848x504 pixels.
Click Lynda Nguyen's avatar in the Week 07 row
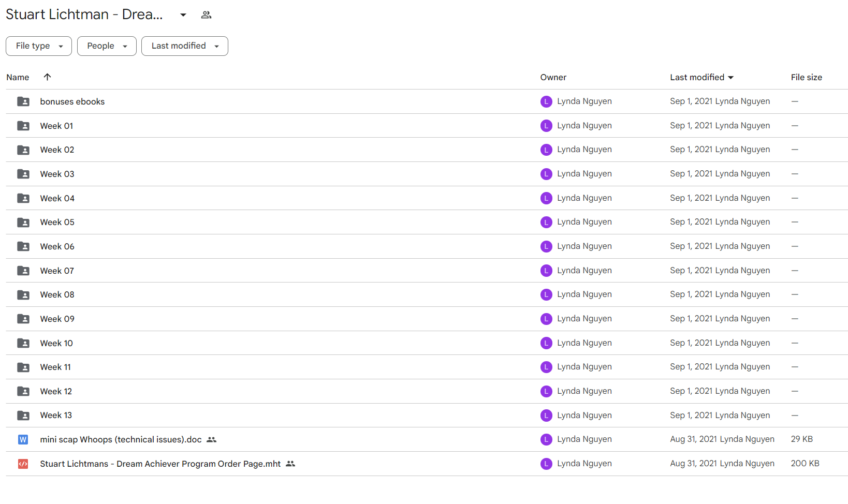click(x=546, y=271)
